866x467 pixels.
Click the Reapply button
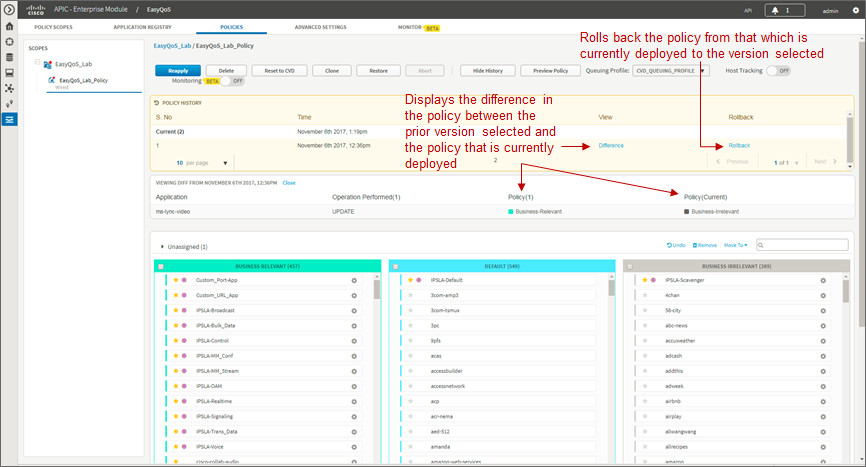coord(178,71)
